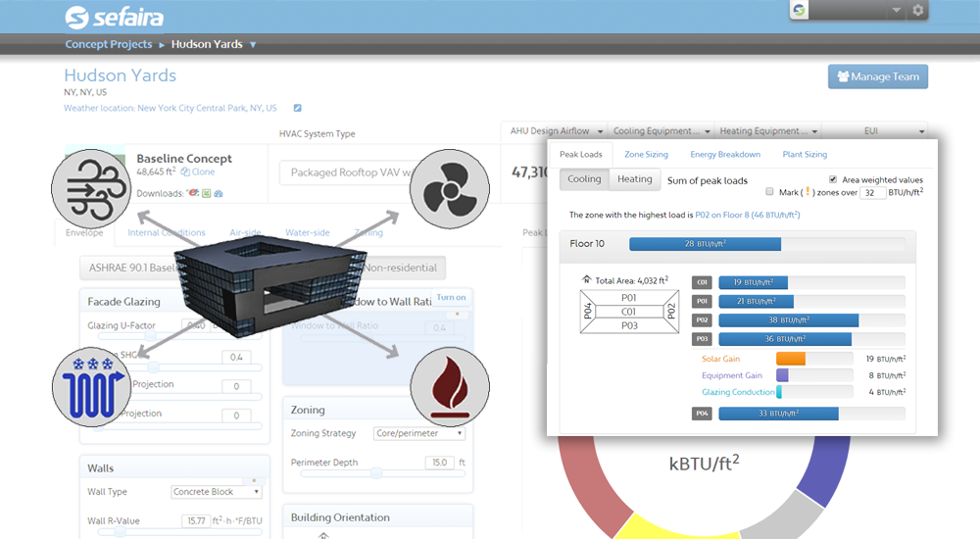Click the zones over 32 input field

[x=872, y=193]
